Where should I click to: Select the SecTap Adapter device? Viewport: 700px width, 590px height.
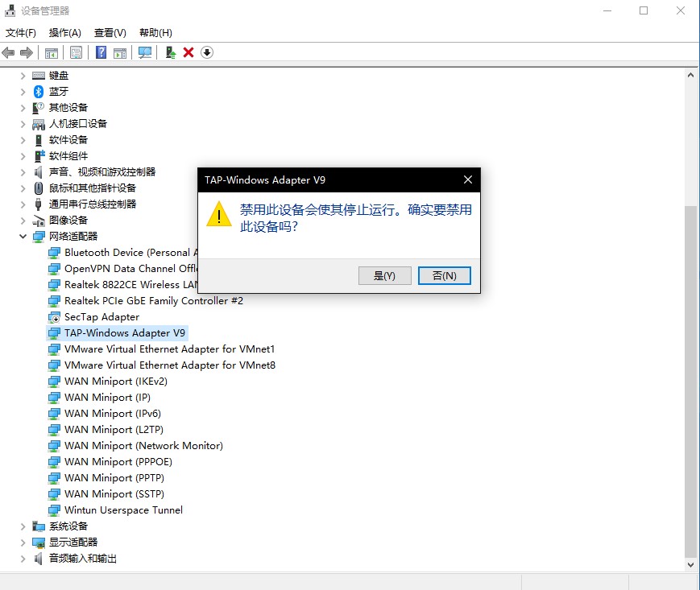click(x=101, y=317)
